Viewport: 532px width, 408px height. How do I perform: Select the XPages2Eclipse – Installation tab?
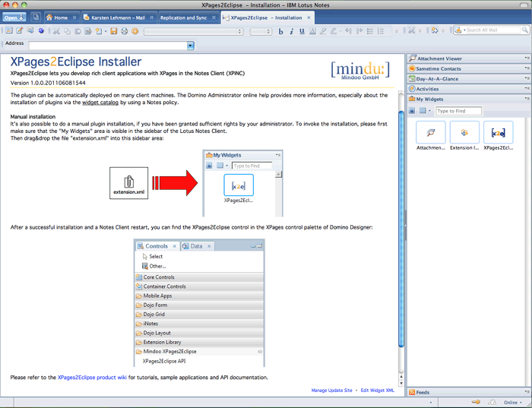click(266, 17)
